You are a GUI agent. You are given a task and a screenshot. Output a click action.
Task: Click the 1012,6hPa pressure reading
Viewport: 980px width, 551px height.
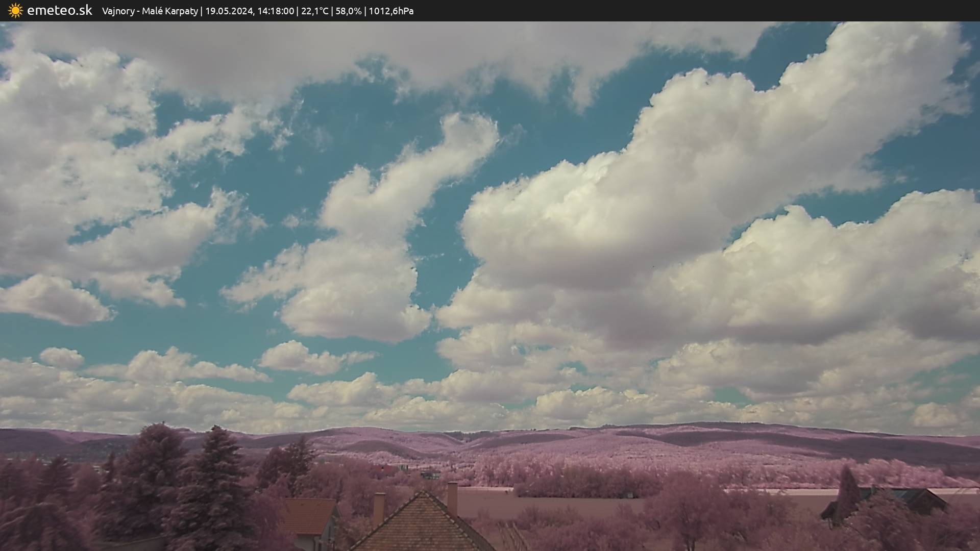pos(391,11)
